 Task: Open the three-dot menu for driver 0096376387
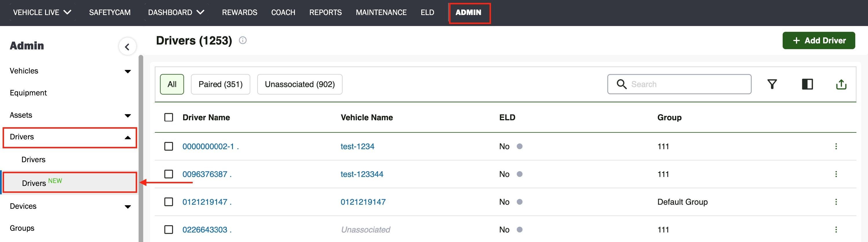pyautogui.click(x=836, y=174)
